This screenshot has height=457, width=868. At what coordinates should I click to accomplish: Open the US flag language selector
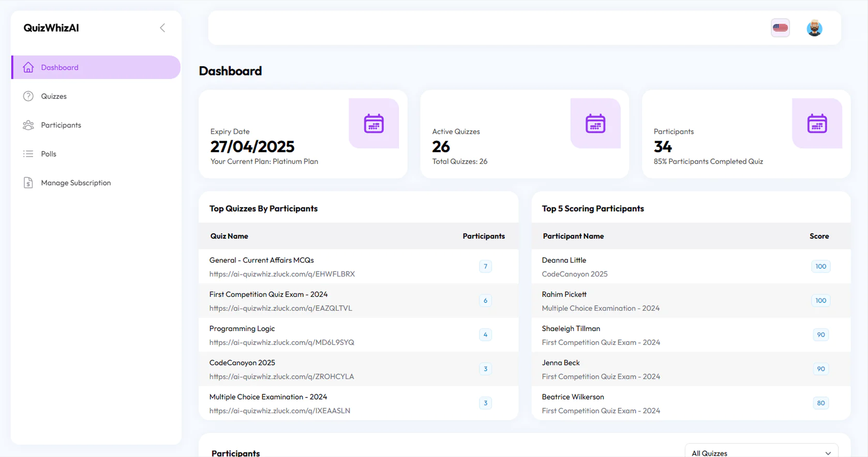[x=780, y=28]
